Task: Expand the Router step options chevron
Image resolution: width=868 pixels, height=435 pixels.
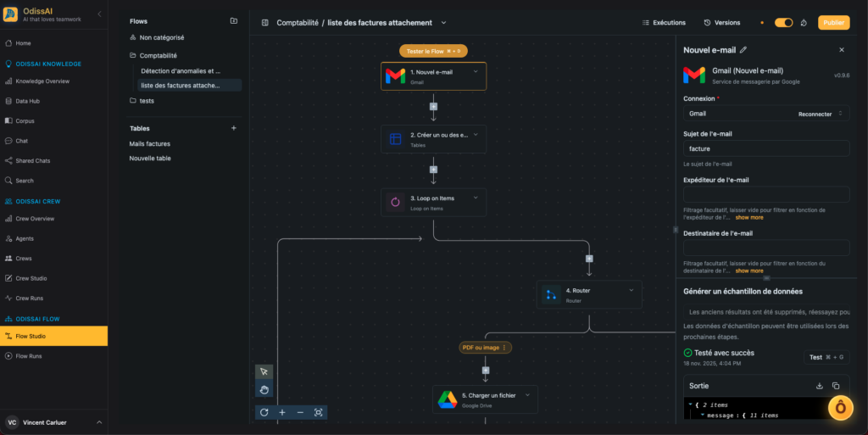Action: pos(632,290)
